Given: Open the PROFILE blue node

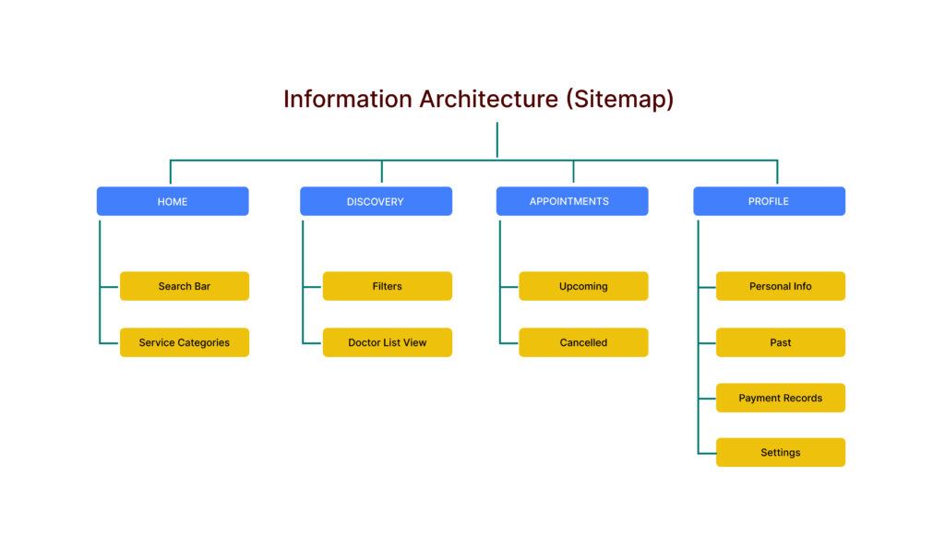Looking at the screenshot, I should coord(769,201).
